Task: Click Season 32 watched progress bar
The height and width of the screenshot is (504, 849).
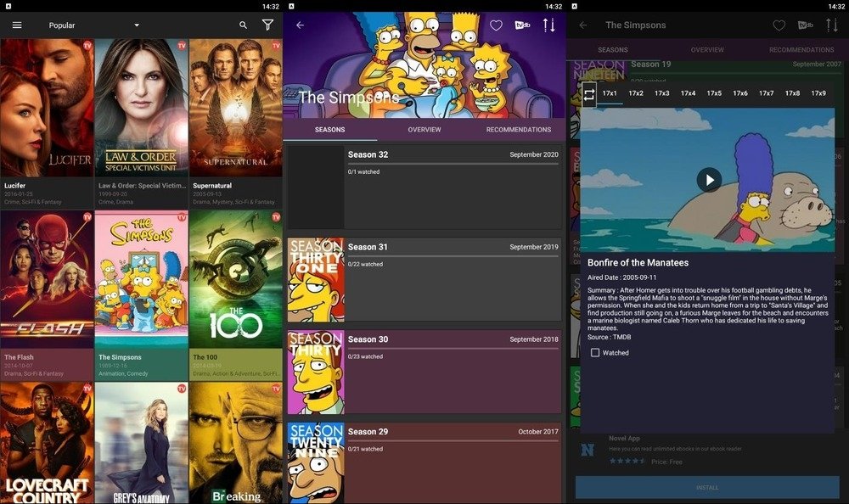Action: (453, 164)
